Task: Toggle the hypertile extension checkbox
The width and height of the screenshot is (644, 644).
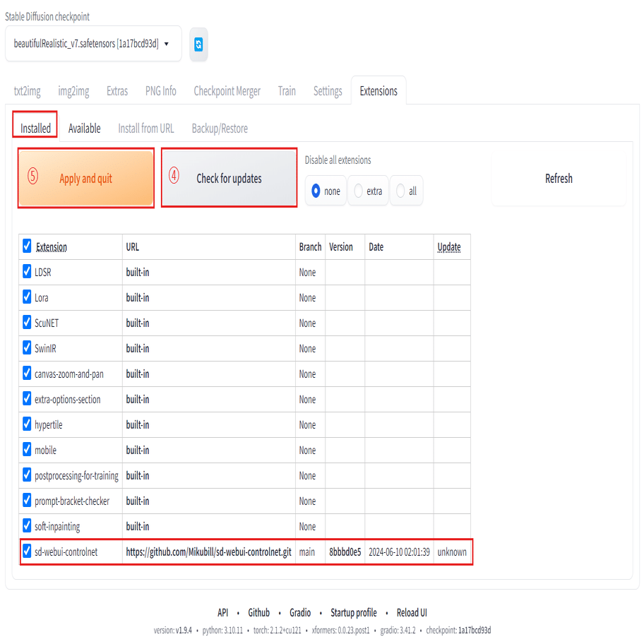Action: pyautogui.click(x=27, y=424)
